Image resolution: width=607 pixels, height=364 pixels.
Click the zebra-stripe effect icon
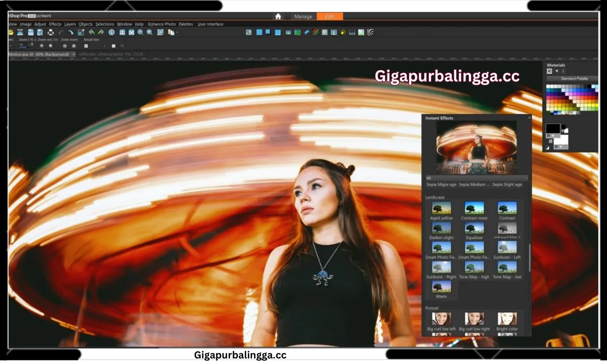[x=370, y=32]
